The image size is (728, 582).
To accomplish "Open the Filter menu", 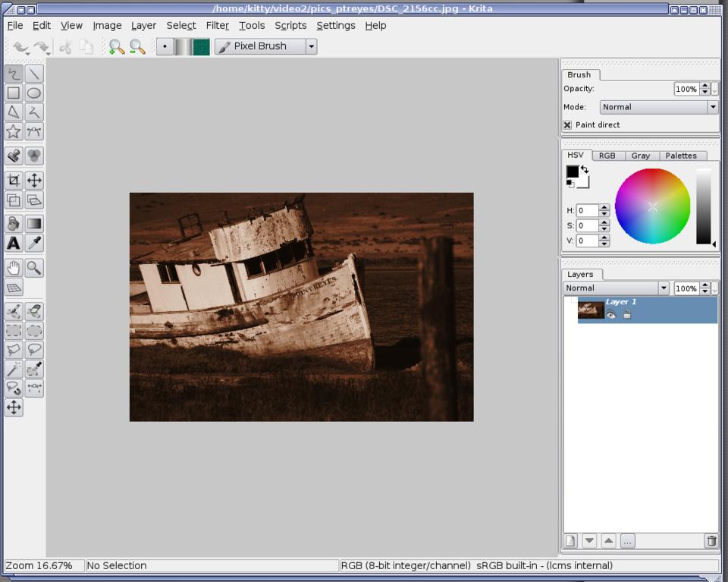I will click(x=217, y=25).
